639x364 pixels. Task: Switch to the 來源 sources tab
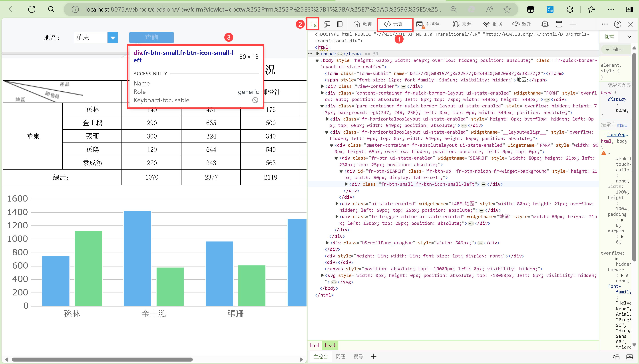click(462, 24)
